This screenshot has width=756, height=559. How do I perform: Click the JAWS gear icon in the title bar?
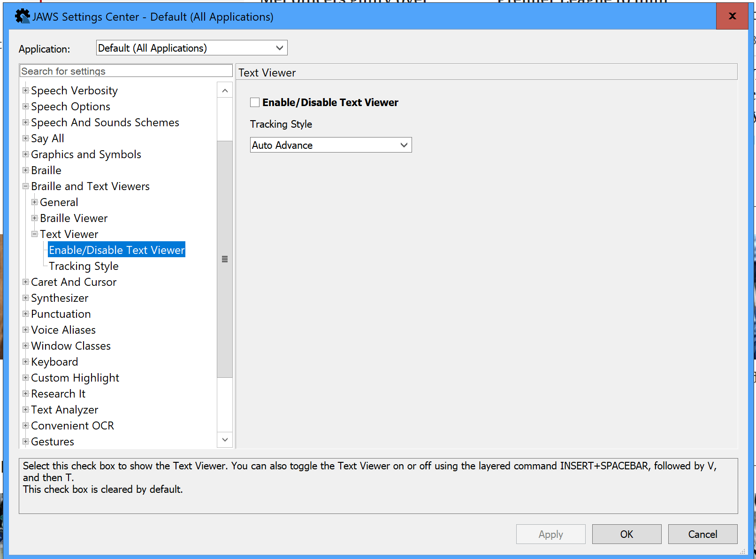tap(22, 15)
